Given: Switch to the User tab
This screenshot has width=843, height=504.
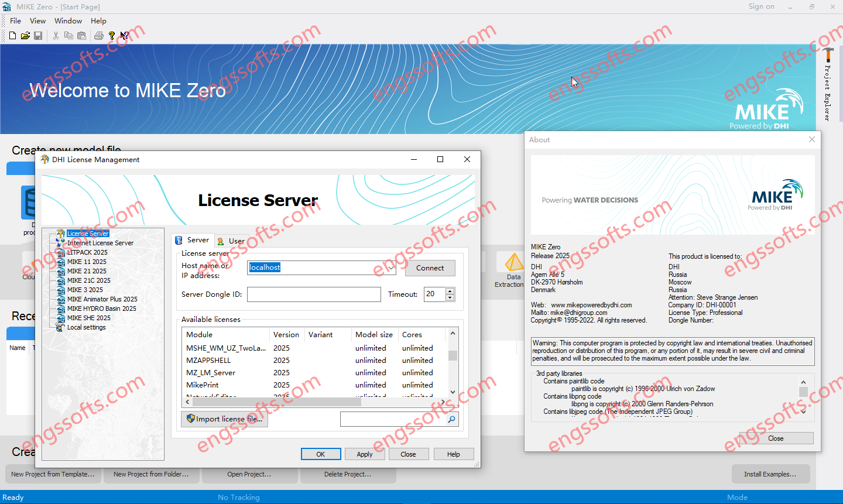Looking at the screenshot, I should pyautogui.click(x=232, y=241).
